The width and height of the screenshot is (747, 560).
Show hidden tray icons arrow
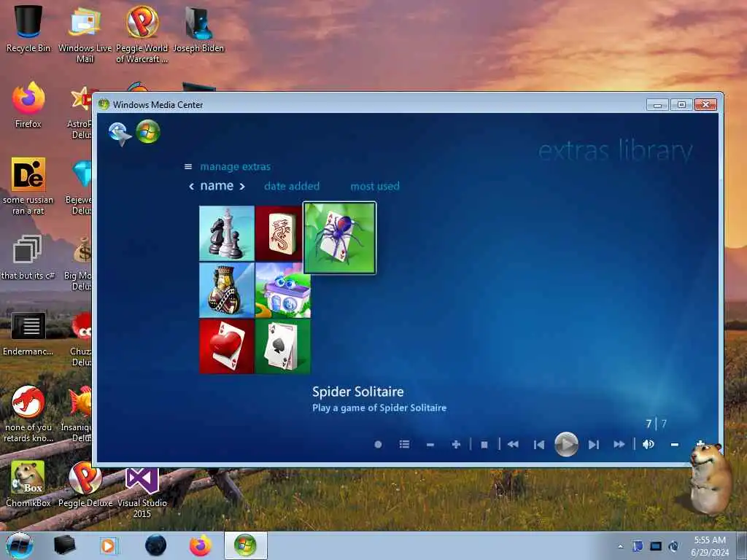[620, 547]
